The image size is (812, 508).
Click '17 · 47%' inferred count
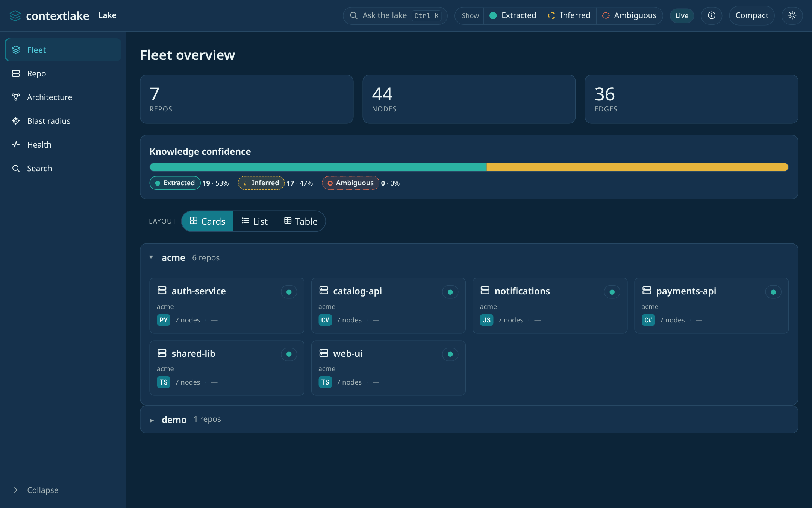(x=300, y=183)
